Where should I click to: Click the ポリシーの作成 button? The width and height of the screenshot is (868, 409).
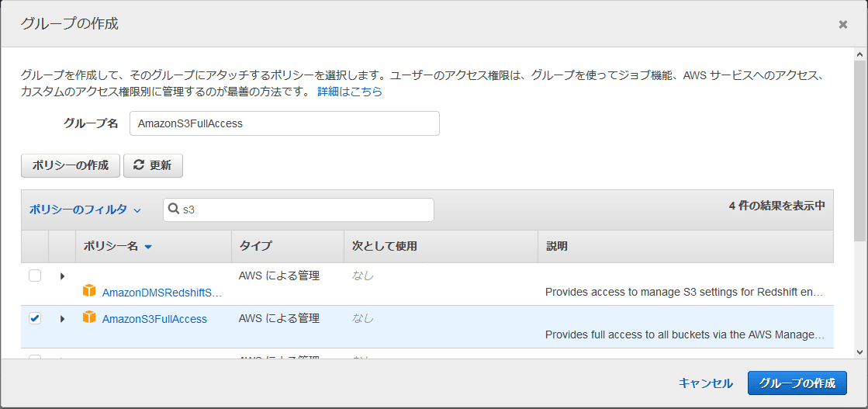tap(71, 165)
